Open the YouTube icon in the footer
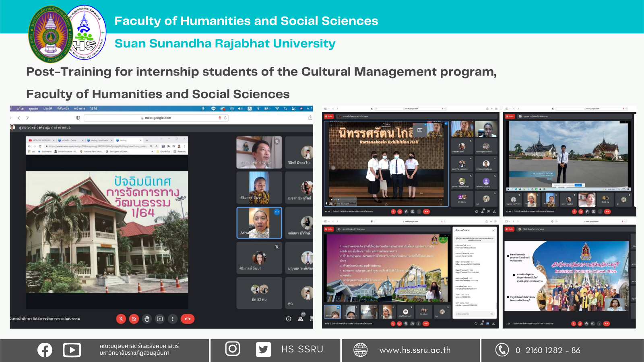The height and width of the screenshot is (362, 644). 72,350
